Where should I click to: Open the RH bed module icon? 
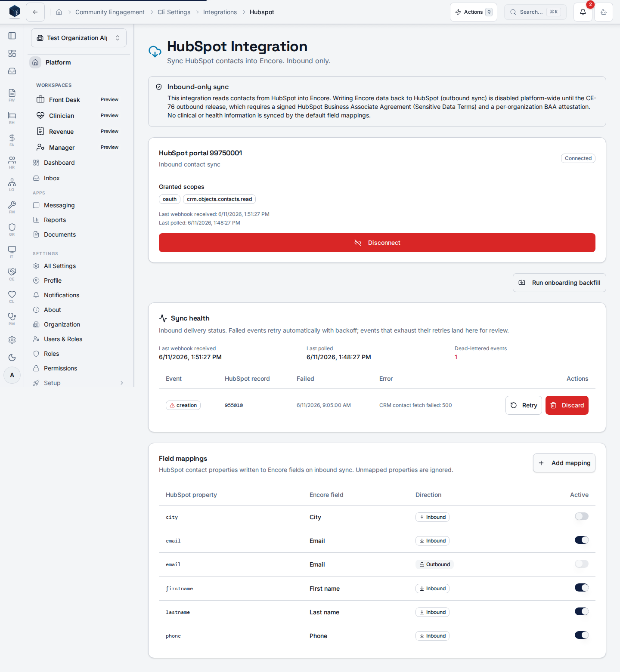point(12,117)
